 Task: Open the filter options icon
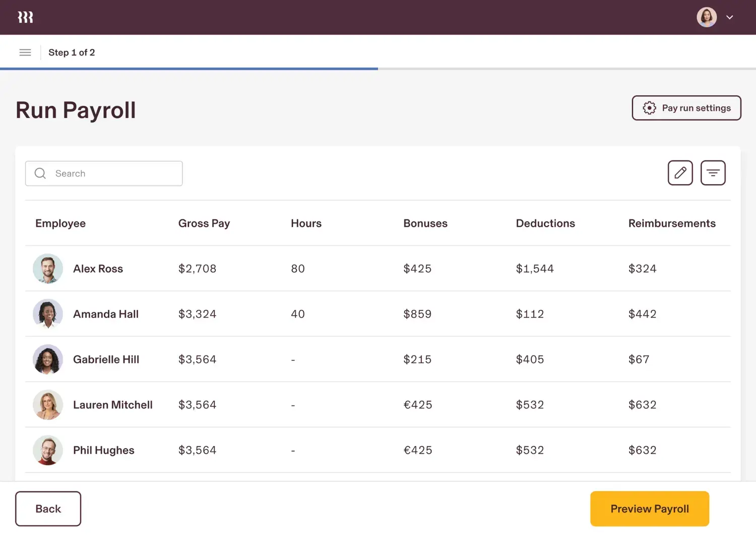713,173
